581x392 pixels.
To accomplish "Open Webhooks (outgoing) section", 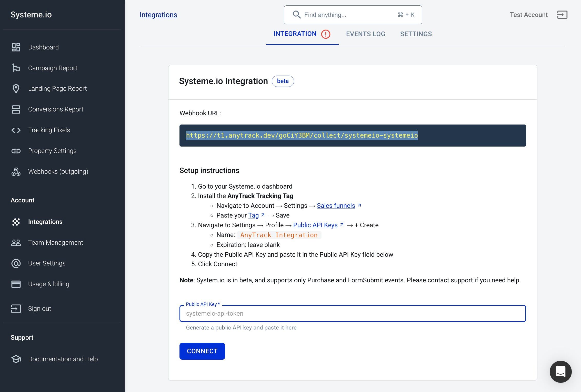I will click(x=58, y=171).
